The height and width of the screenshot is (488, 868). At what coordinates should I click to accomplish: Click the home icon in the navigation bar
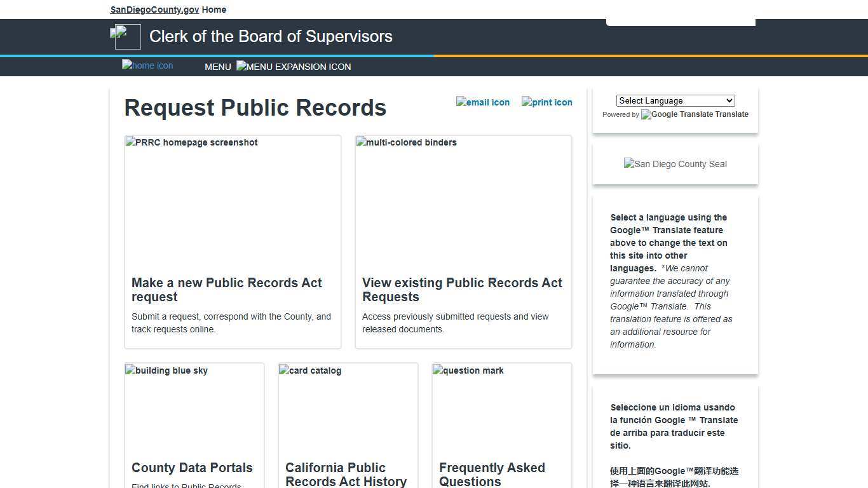[147, 65]
